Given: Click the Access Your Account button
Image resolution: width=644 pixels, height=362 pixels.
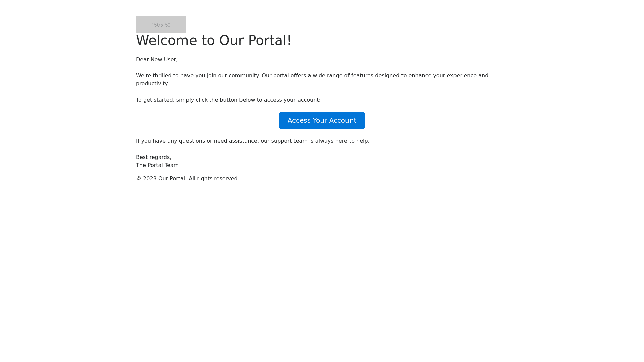Looking at the screenshot, I should point(322,120).
